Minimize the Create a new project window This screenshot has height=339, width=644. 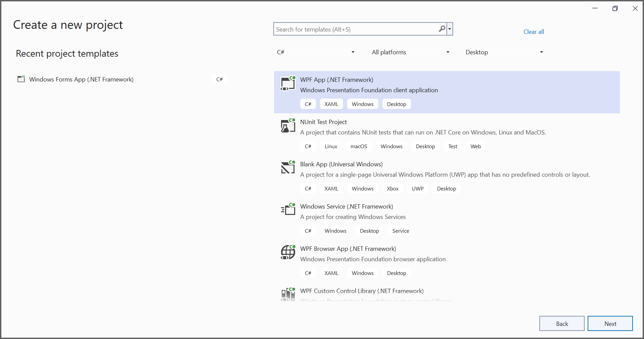(595, 8)
